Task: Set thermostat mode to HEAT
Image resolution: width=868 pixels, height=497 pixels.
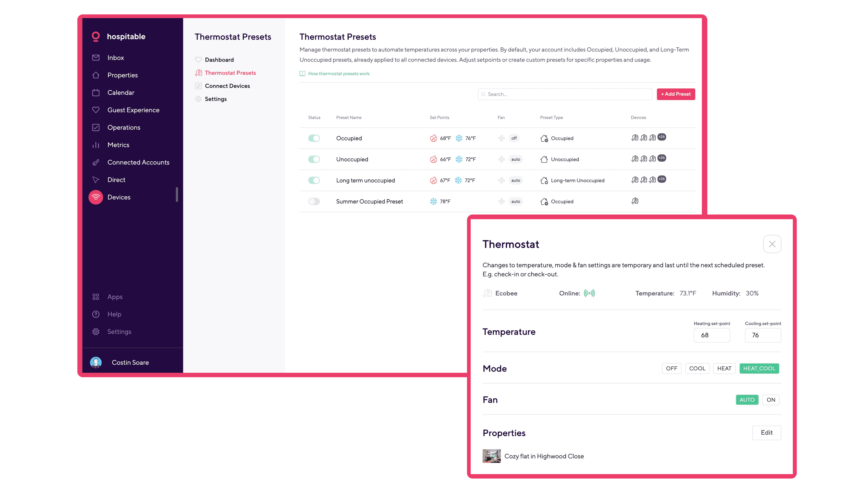Action: tap(724, 368)
